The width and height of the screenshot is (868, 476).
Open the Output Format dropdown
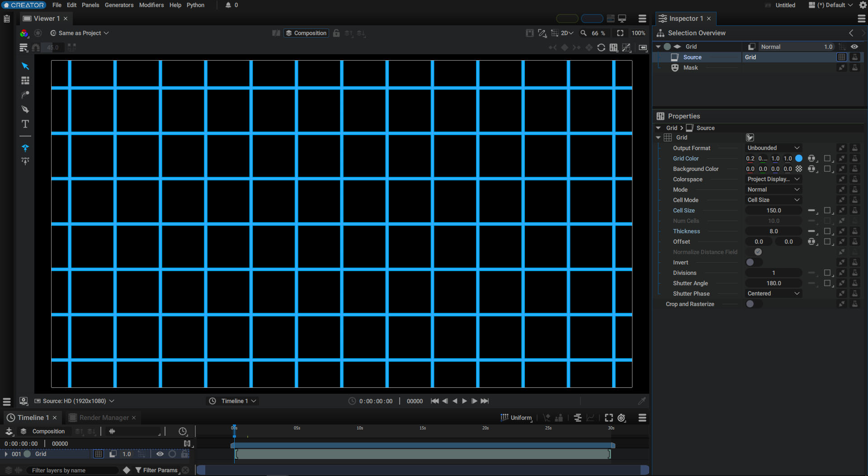[x=774, y=148]
